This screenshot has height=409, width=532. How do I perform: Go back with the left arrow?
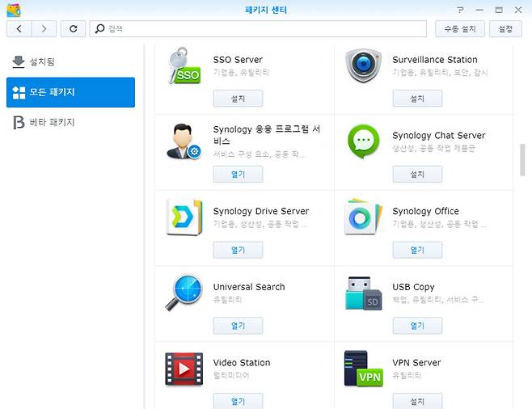pos(19,29)
